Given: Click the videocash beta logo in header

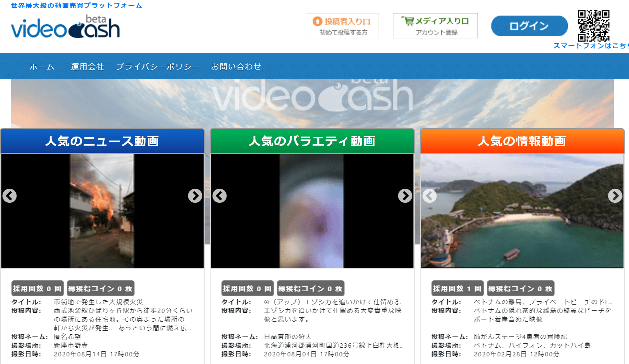Looking at the screenshot, I should (x=65, y=26).
